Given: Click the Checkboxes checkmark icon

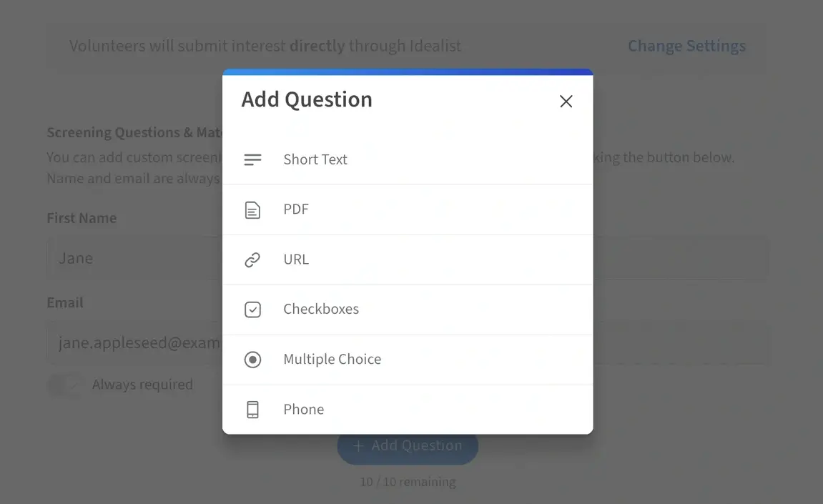Looking at the screenshot, I should click(x=252, y=309).
